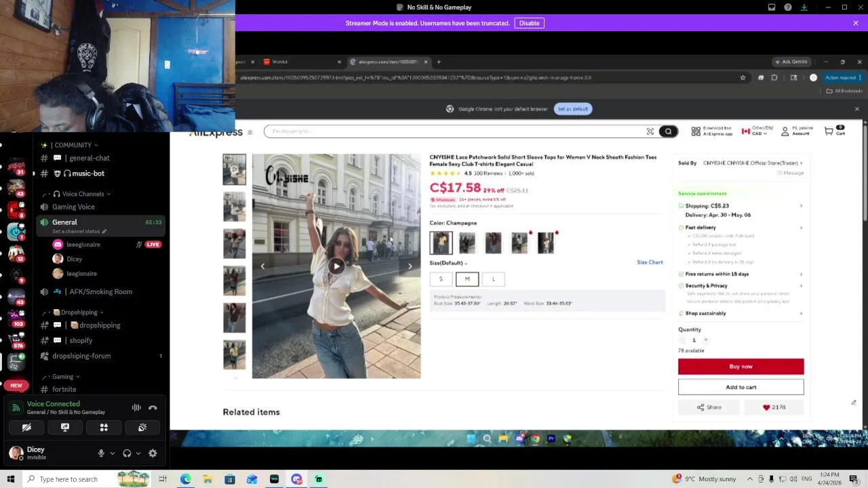Open Discord activities launcher icon

click(104, 428)
